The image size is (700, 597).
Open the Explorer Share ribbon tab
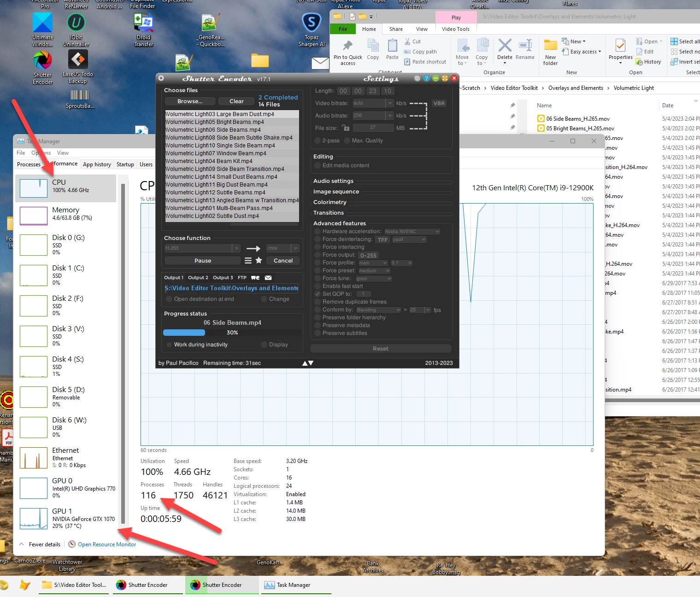(x=395, y=29)
